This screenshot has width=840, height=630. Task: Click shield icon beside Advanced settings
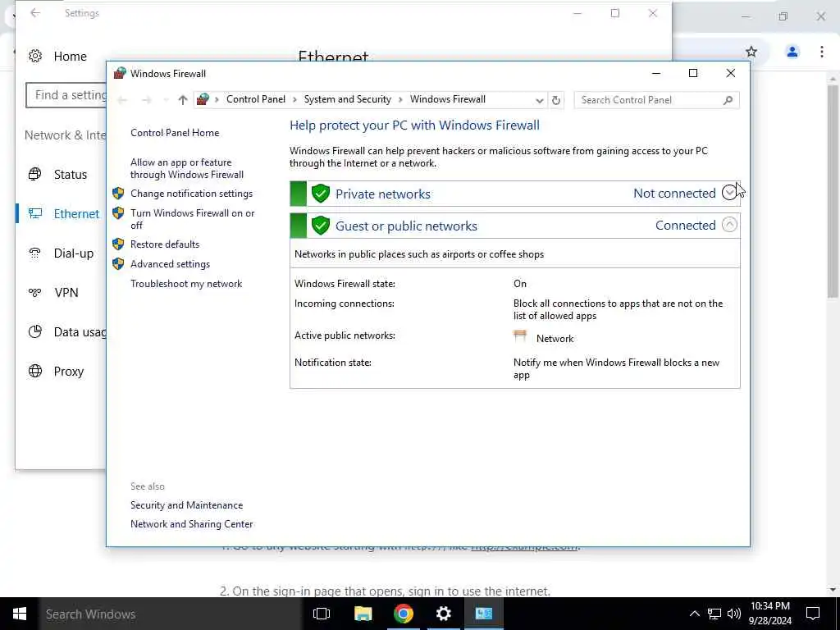coord(118,264)
